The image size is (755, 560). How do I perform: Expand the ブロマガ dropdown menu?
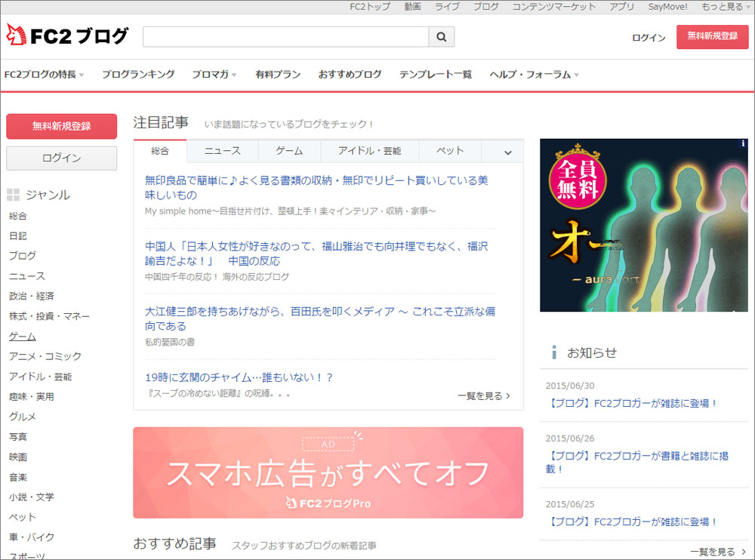coord(214,75)
